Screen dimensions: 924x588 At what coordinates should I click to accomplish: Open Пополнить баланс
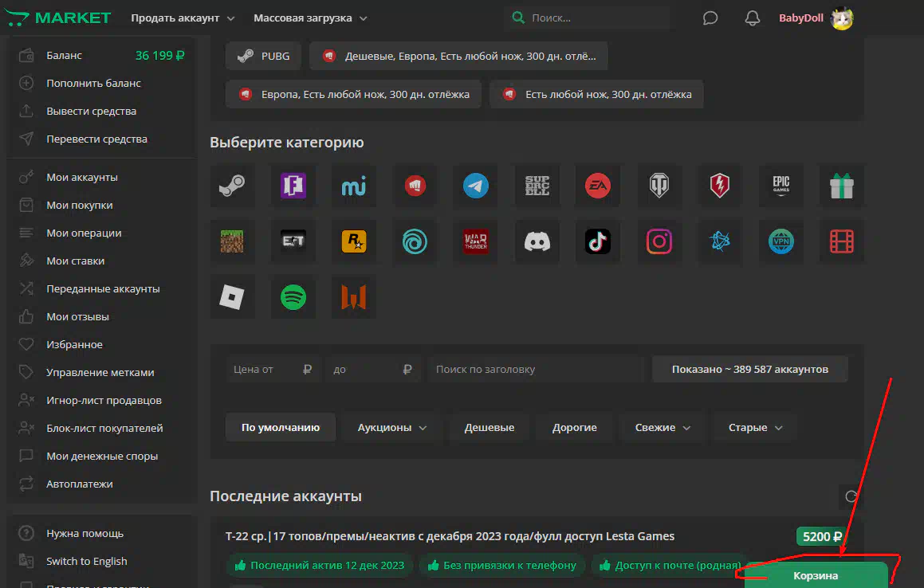(94, 83)
